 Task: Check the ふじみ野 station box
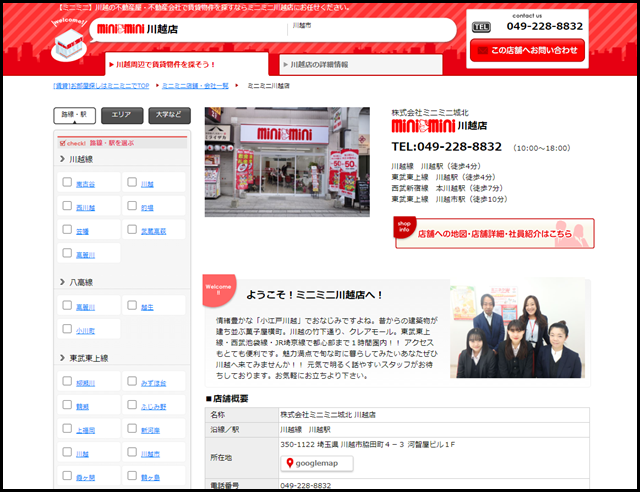pos(132,405)
